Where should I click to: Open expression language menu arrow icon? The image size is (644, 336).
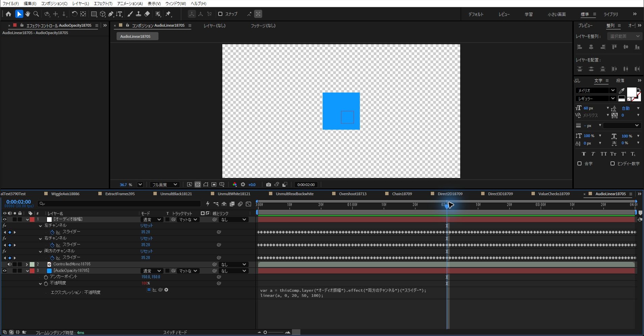[x=166, y=290]
